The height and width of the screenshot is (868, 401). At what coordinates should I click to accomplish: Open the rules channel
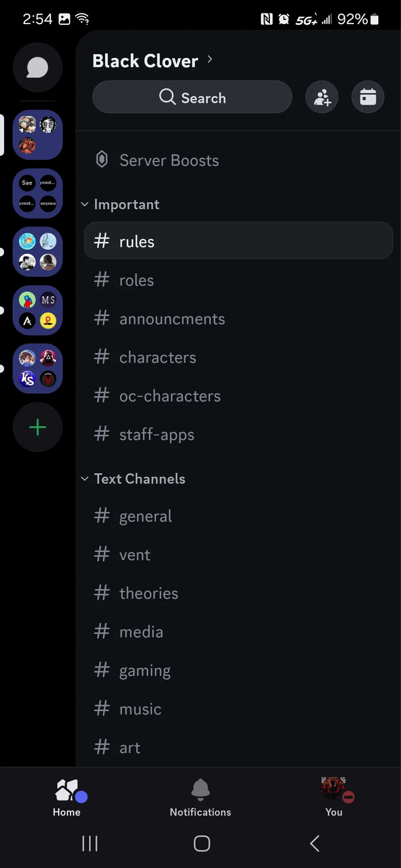tap(238, 241)
